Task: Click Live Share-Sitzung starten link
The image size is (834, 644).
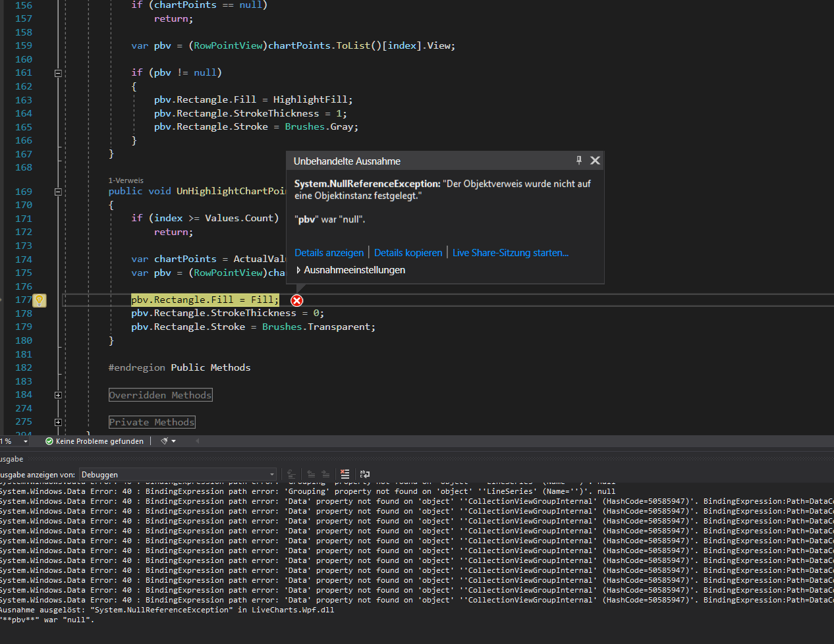Action: [510, 253]
